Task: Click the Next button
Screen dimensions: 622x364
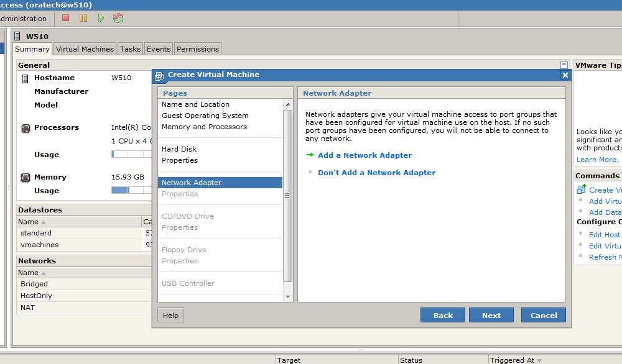Action: click(x=491, y=315)
